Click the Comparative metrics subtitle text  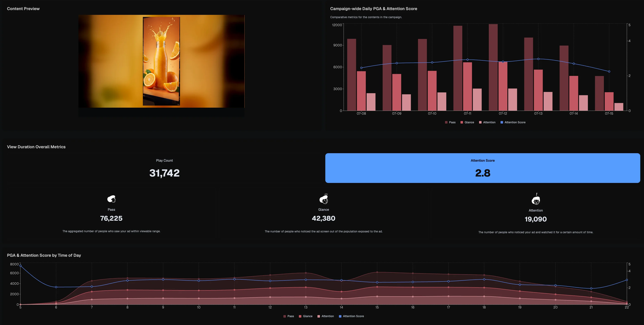click(366, 17)
